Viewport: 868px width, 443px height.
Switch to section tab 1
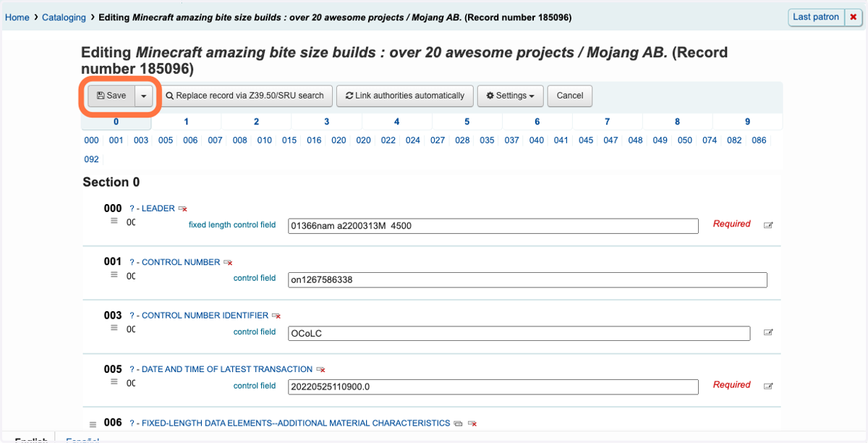186,122
